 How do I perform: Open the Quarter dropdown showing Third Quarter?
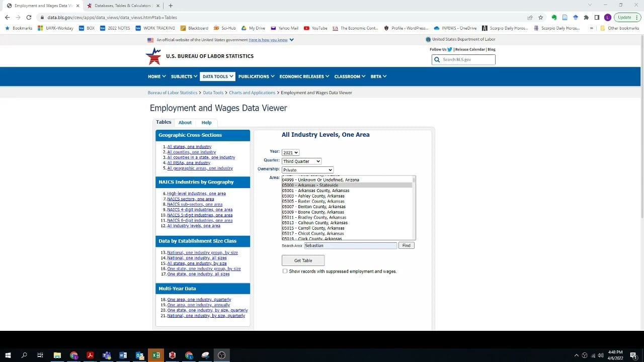pyautogui.click(x=301, y=161)
